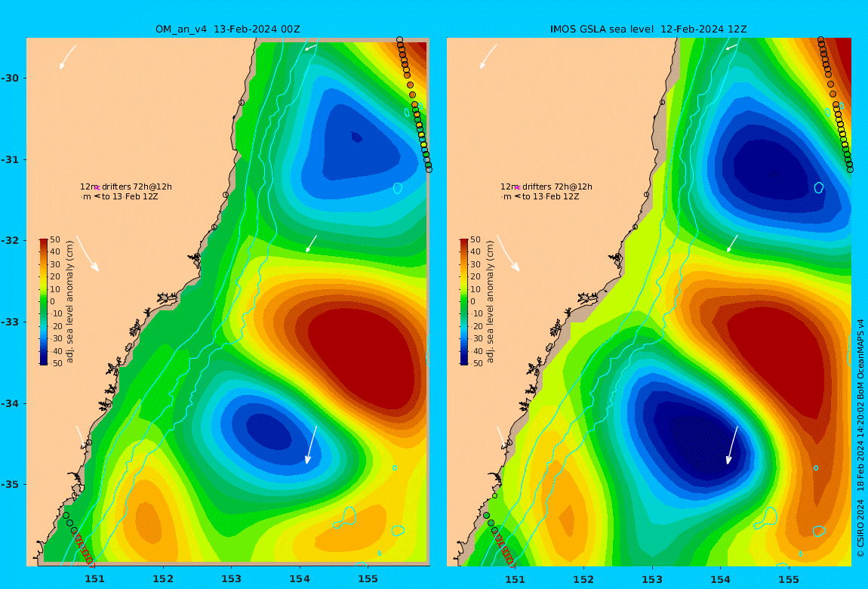Click the right map's colorbar gradient
868x589 pixels.
click(x=464, y=302)
